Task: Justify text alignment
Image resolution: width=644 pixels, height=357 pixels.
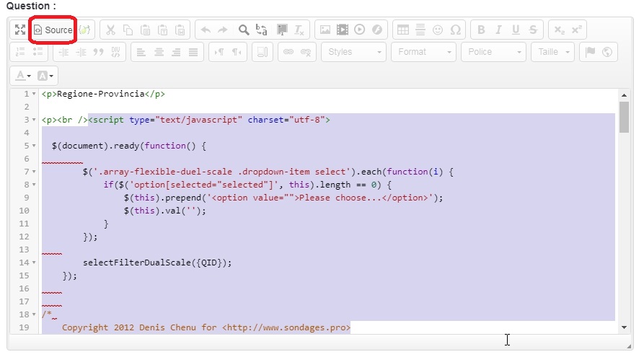Action: 193,52
